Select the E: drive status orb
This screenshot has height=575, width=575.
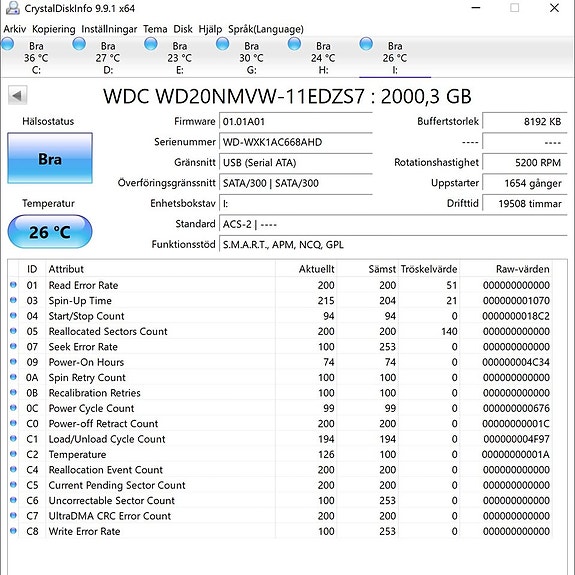click(x=151, y=44)
